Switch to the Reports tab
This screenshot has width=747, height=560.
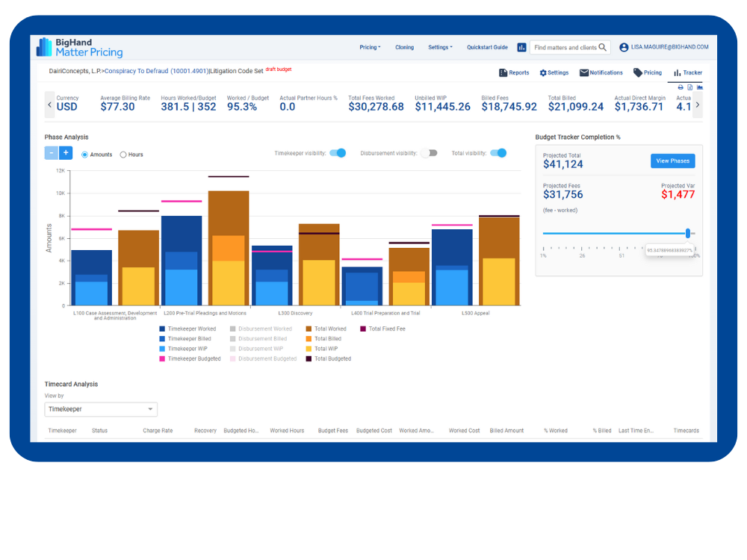pyautogui.click(x=514, y=72)
